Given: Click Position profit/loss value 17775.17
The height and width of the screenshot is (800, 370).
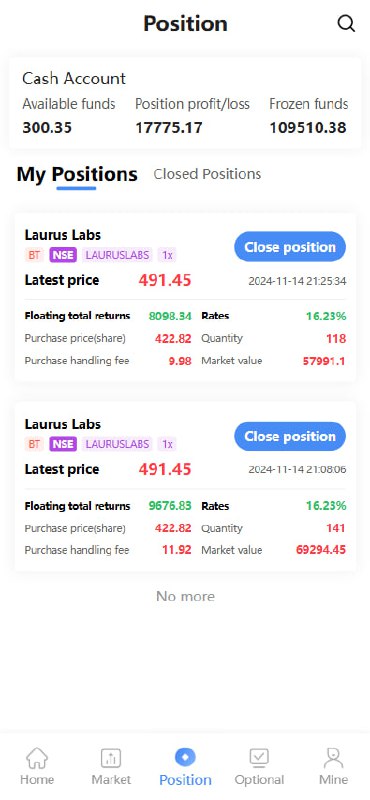Looking at the screenshot, I should click(x=168, y=128).
